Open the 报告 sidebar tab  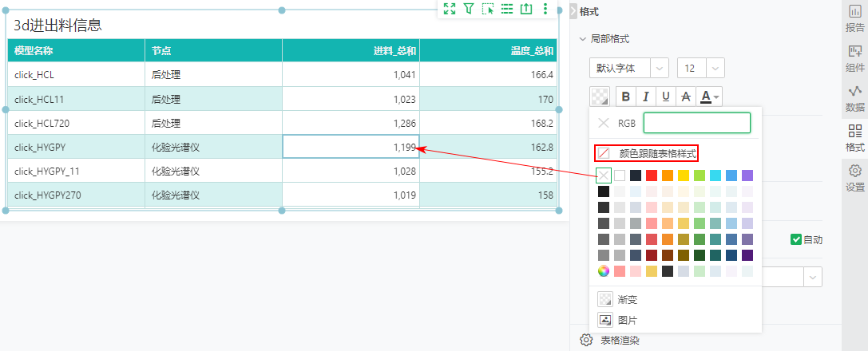point(854,18)
